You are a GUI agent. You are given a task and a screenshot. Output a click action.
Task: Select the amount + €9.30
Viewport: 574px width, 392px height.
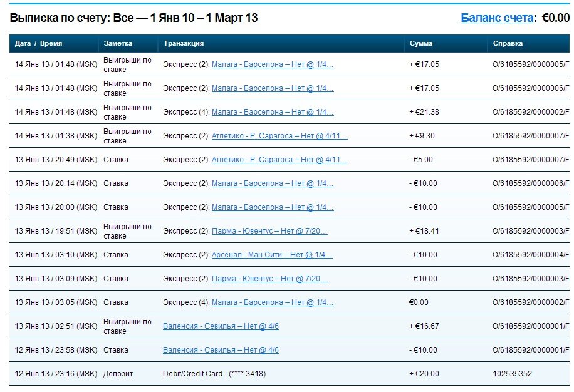422,136
